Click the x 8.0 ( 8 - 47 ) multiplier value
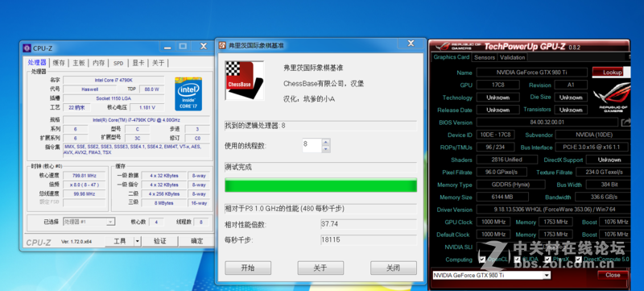This screenshot has height=291, width=644. (85, 185)
